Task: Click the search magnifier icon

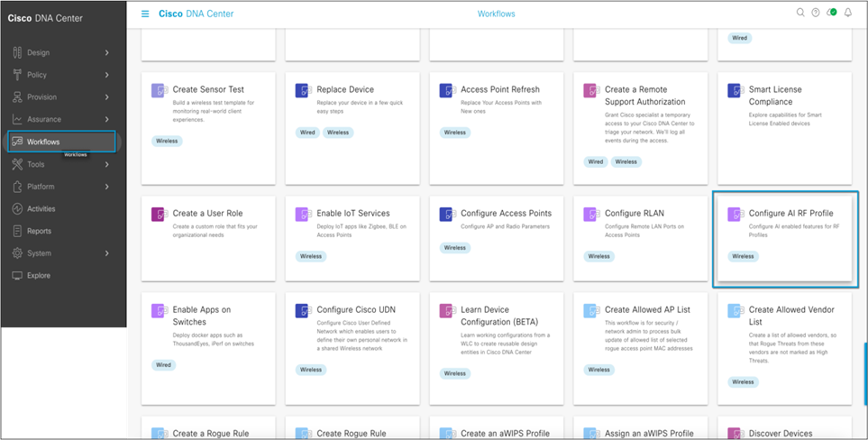Action: 799,13
